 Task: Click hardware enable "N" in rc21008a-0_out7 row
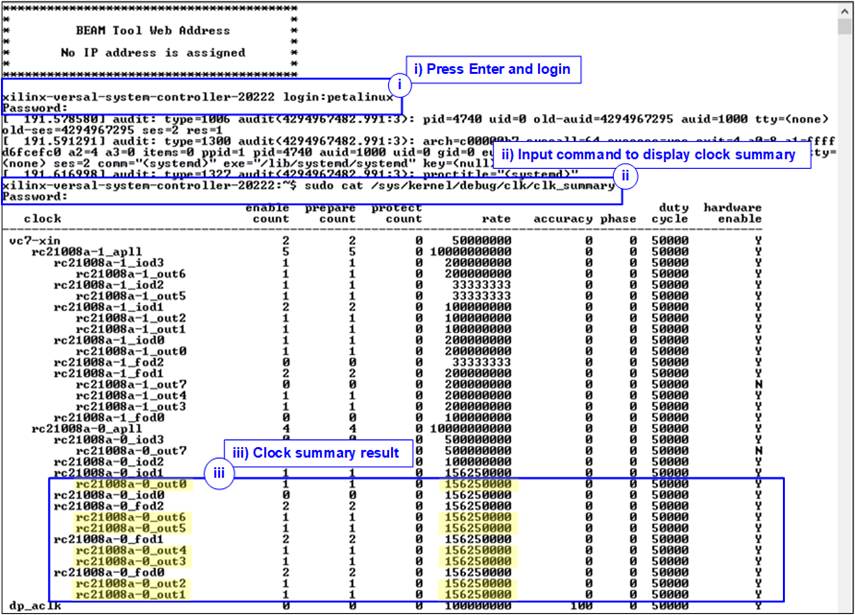[x=758, y=451]
